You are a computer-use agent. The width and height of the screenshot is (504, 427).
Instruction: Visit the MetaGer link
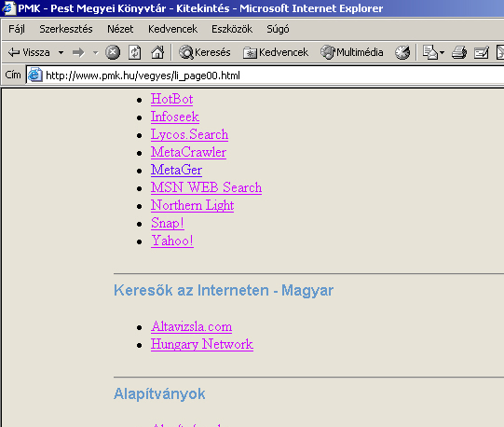[176, 170]
